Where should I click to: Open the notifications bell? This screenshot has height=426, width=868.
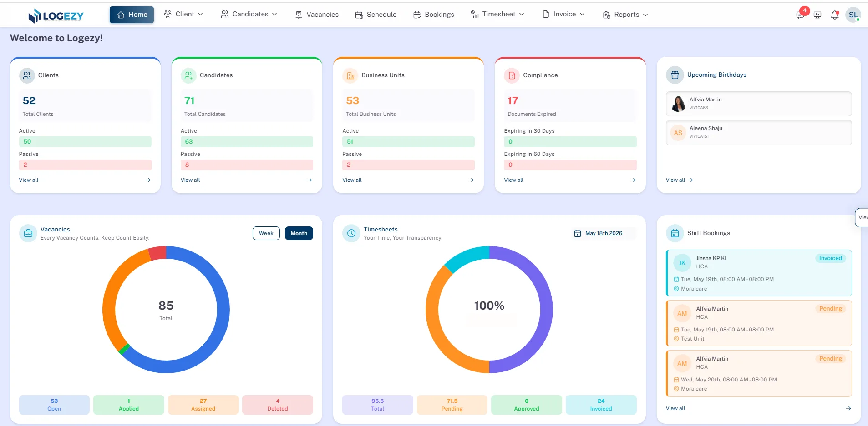click(835, 15)
